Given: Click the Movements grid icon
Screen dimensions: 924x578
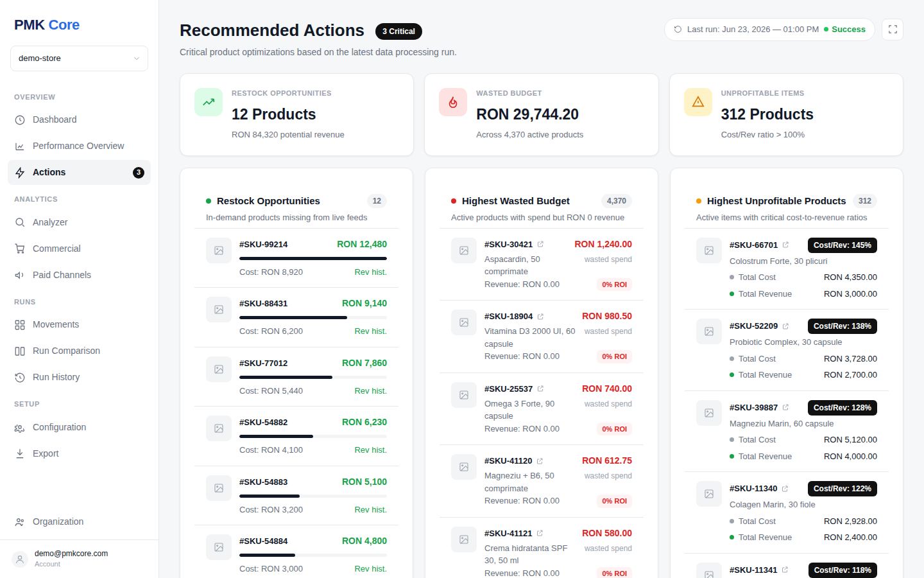Looking at the screenshot, I should 20,325.
